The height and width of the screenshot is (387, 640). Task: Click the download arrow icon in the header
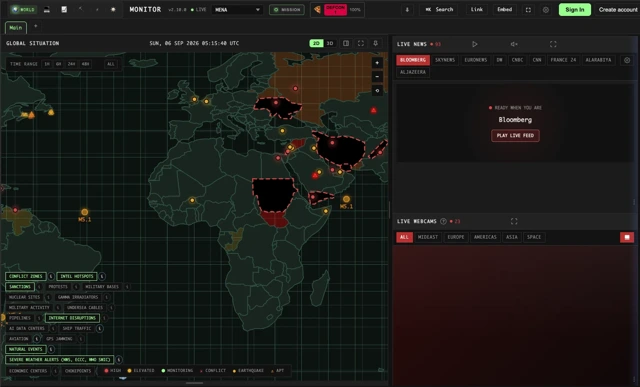pyautogui.click(x=407, y=9)
